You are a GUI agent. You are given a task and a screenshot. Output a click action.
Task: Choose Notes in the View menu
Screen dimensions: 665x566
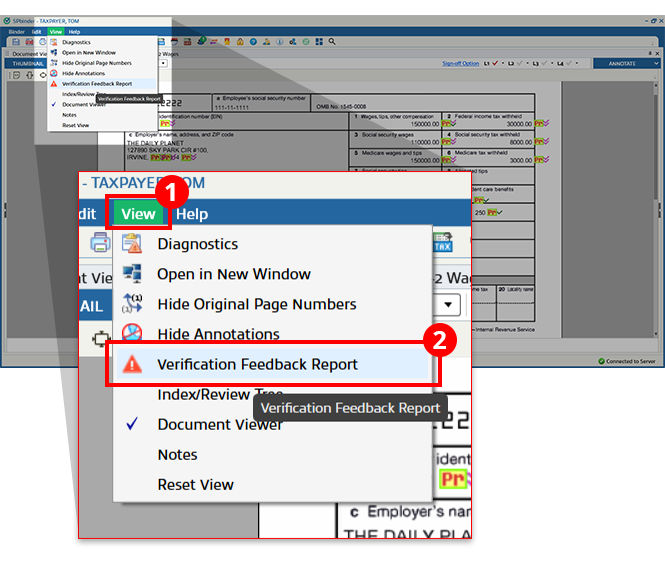pyautogui.click(x=177, y=454)
